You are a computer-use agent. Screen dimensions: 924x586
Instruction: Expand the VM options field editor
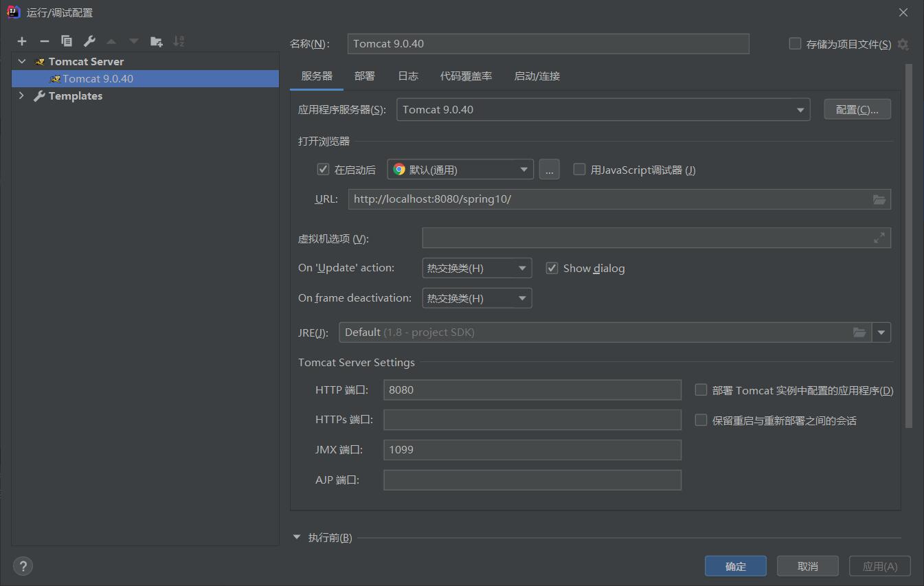879,238
